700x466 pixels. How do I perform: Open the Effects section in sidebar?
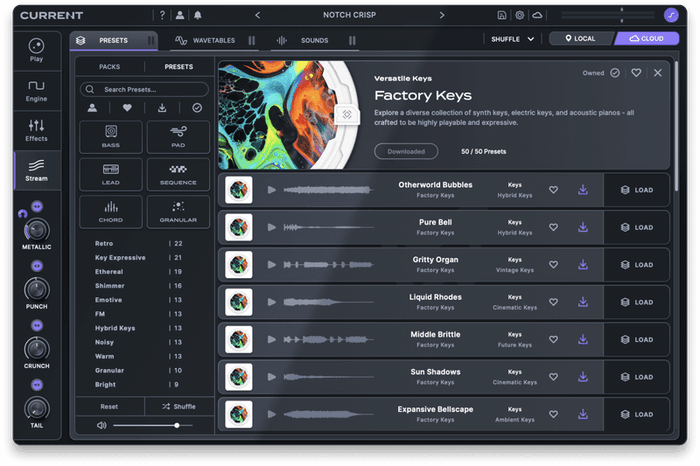click(x=36, y=131)
